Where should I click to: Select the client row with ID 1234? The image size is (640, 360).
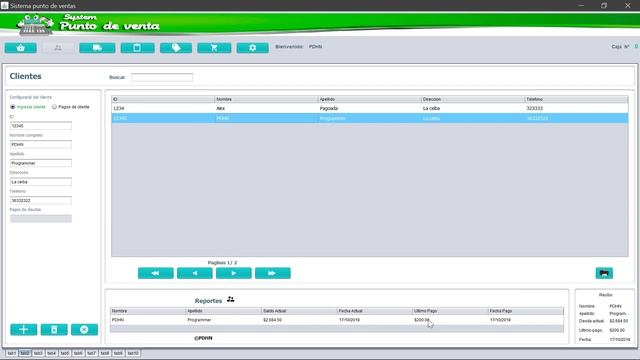pos(369,108)
